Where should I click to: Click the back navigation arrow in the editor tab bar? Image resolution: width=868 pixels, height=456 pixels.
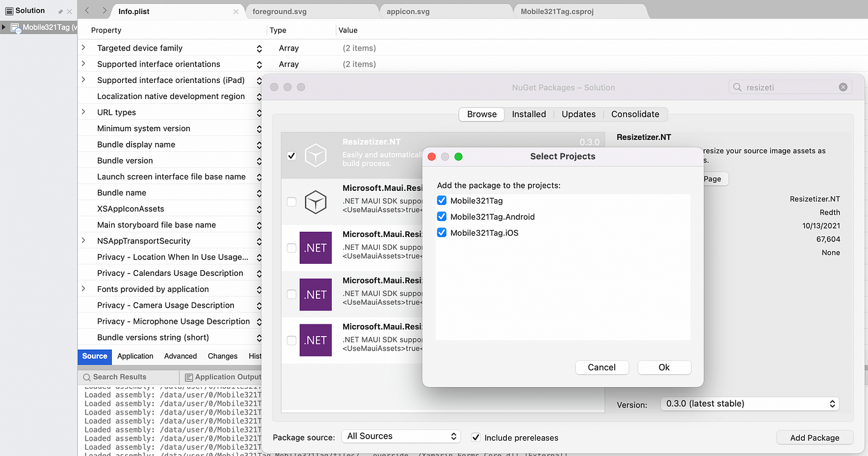[86, 11]
